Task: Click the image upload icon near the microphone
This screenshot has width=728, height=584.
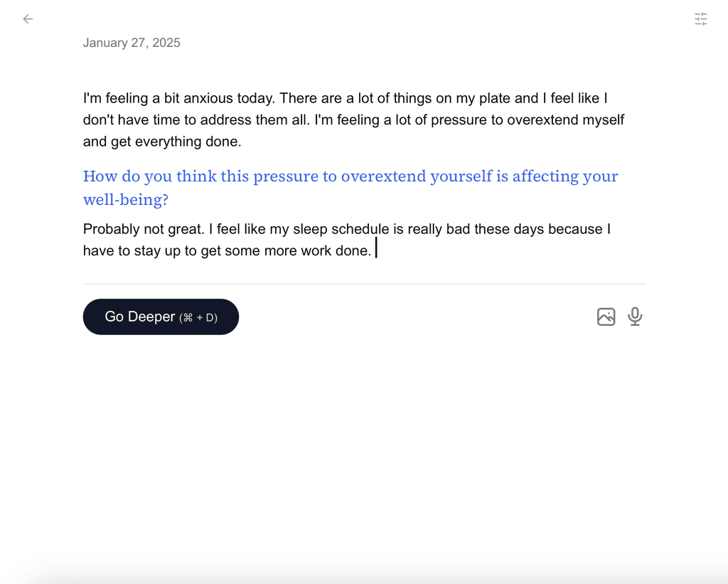Action: coord(606,317)
